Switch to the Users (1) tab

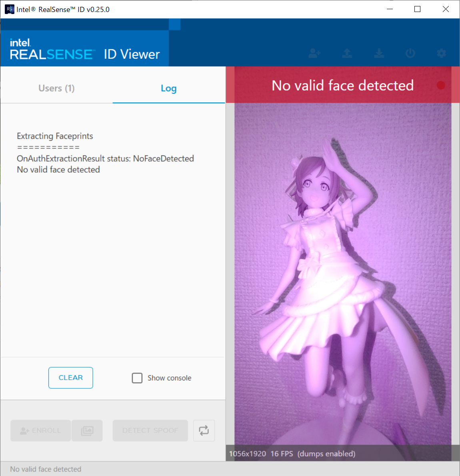[x=56, y=88]
